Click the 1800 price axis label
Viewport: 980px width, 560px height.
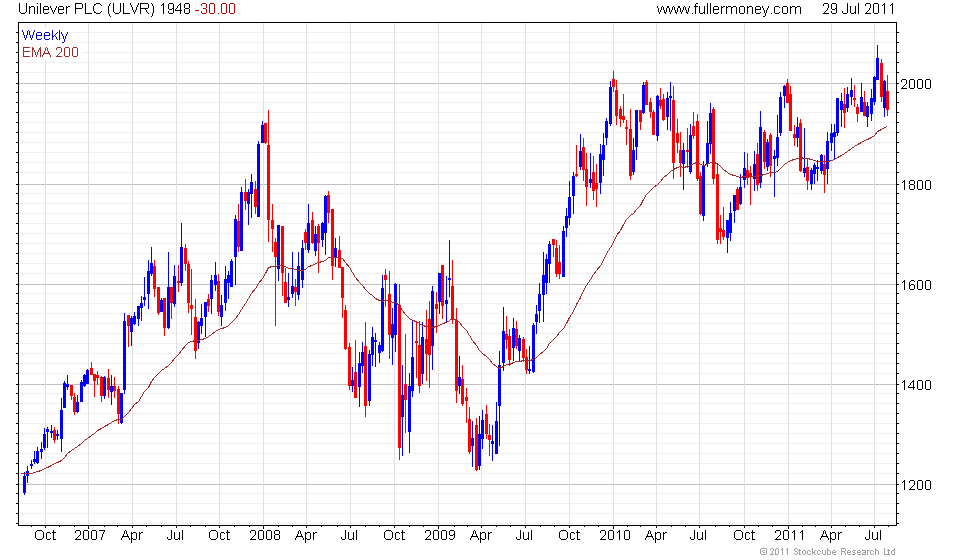916,185
